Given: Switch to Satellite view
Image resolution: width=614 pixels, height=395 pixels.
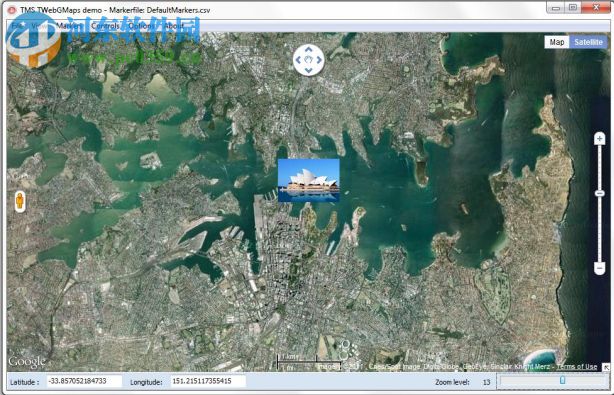Looking at the screenshot, I should (588, 42).
